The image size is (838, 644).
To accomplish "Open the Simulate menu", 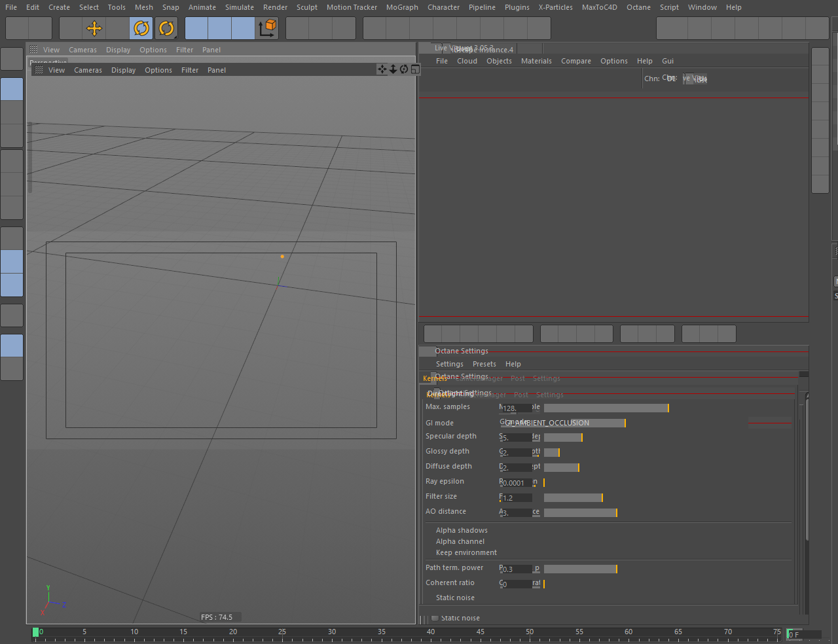I will (x=240, y=7).
